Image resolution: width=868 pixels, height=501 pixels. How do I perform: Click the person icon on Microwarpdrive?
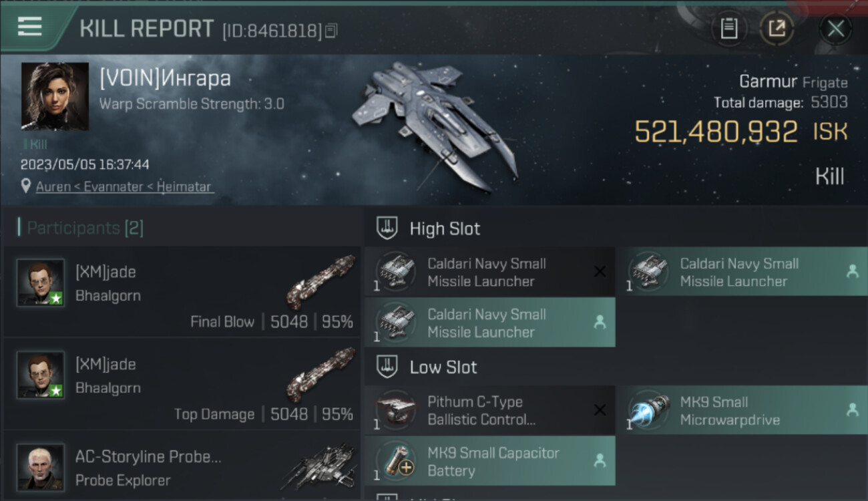click(852, 410)
